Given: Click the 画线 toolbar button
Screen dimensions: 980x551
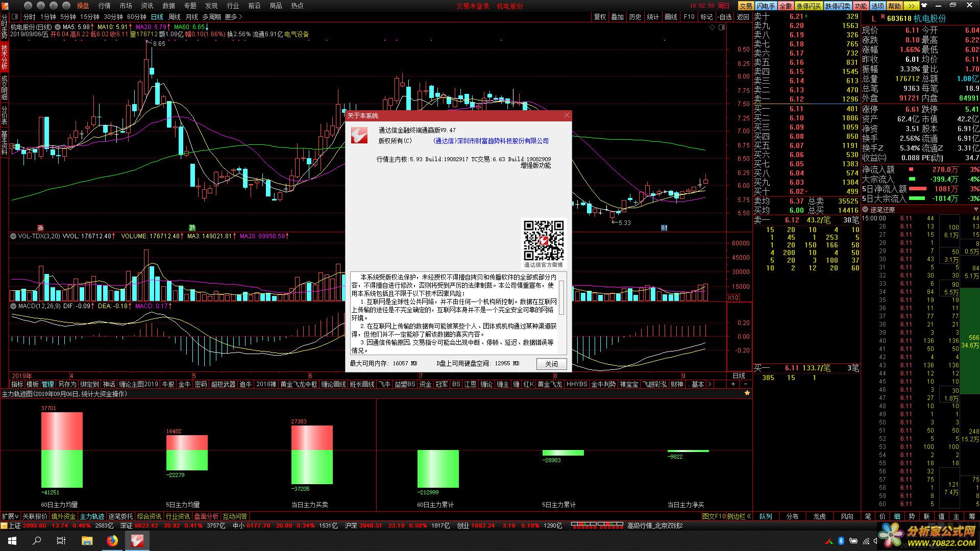Looking at the screenshot, I should click(671, 17).
